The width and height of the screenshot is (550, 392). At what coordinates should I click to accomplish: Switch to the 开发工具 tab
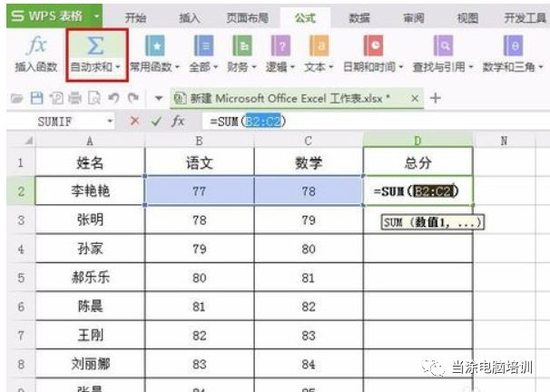pos(525,17)
